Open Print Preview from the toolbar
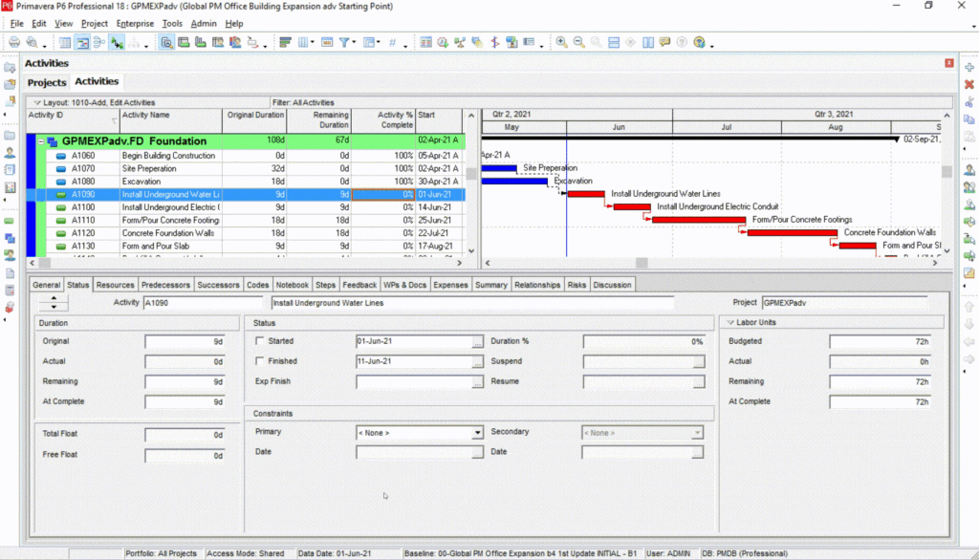This screenshot has width=979, height=560. [32, 42]
